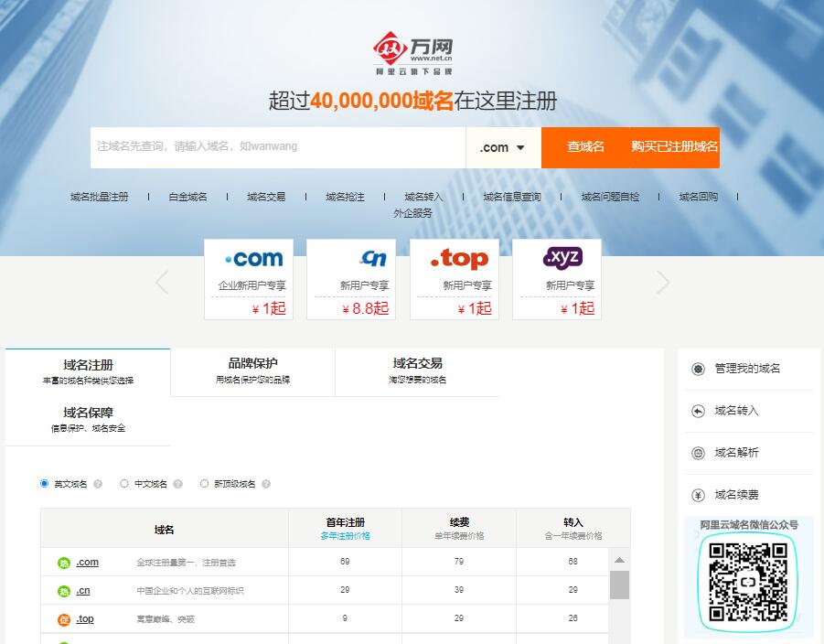Click the 首年注册 column header
824x644 pixels.
pos(346,522)
